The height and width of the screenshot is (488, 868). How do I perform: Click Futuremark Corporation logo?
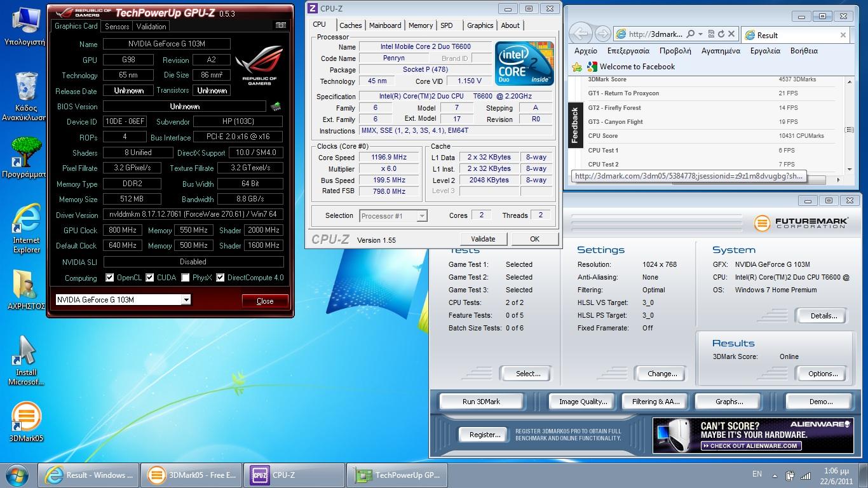(801, 223)
